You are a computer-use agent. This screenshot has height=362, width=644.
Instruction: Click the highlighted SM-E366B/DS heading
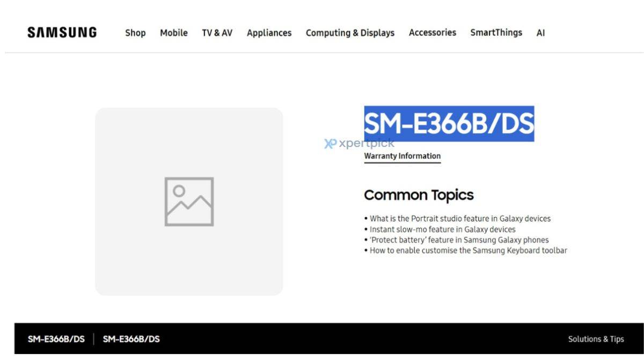point(449,123)
